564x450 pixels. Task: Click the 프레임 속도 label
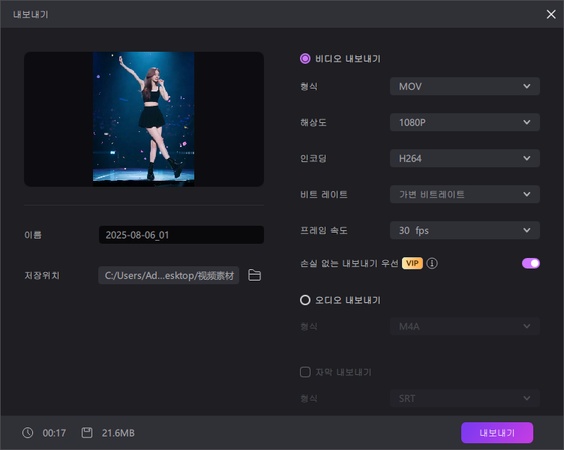click(324, 230)
